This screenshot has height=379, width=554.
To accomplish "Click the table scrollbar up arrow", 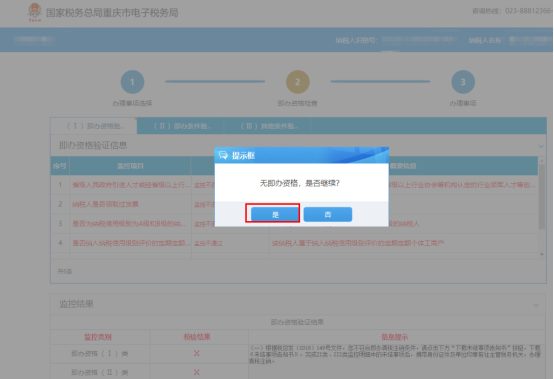I will click(x=542, y=161).
